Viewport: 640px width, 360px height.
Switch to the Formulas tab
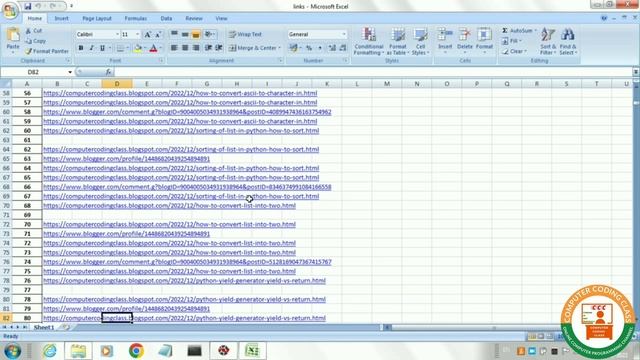click(136, 18)
